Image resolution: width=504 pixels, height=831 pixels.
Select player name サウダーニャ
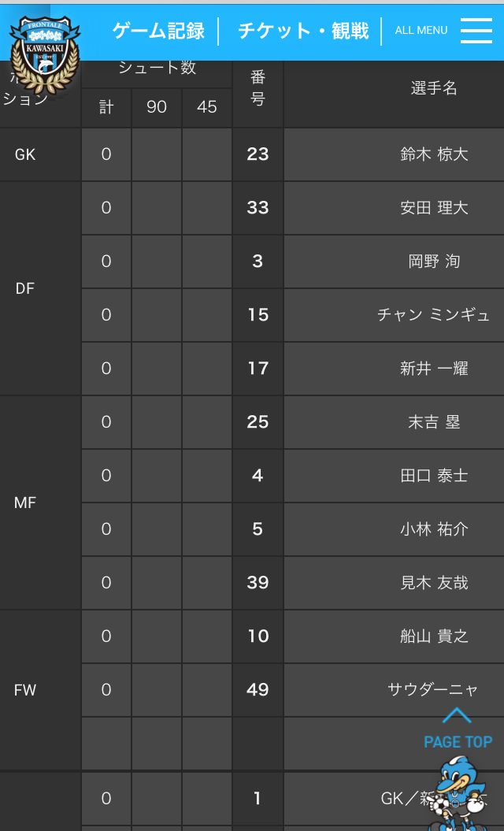(432, 690)
